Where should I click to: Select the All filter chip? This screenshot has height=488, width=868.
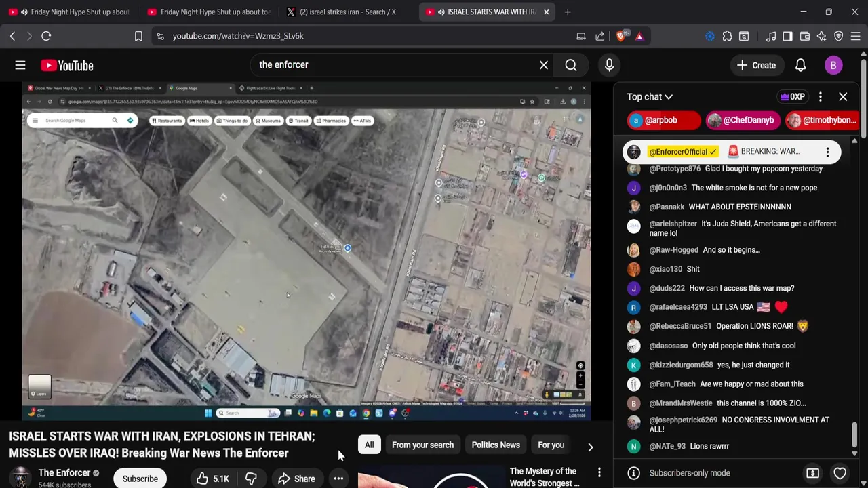(x=369, y=445)
